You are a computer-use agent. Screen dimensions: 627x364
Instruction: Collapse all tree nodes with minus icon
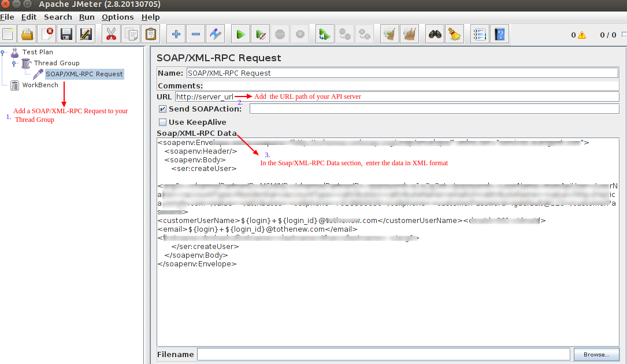tap(196, 35)
